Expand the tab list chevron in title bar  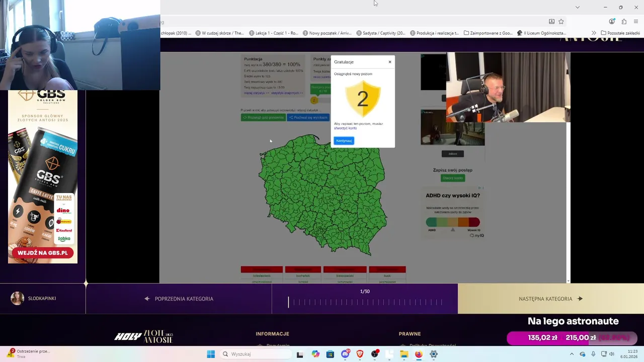577,7
